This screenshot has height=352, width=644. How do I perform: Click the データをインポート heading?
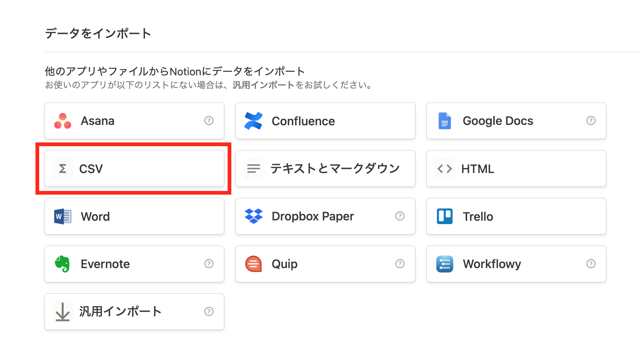click(x=98, y=34)
